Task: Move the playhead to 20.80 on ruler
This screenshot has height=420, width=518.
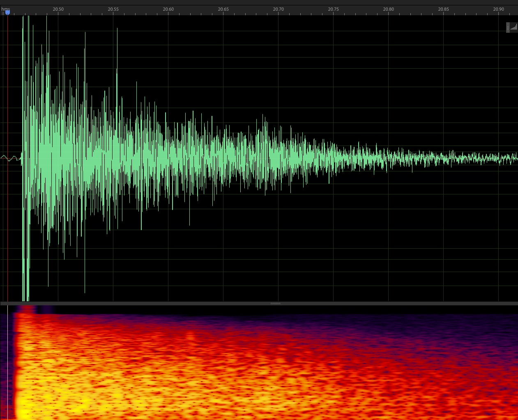Action: pos(388,9)
